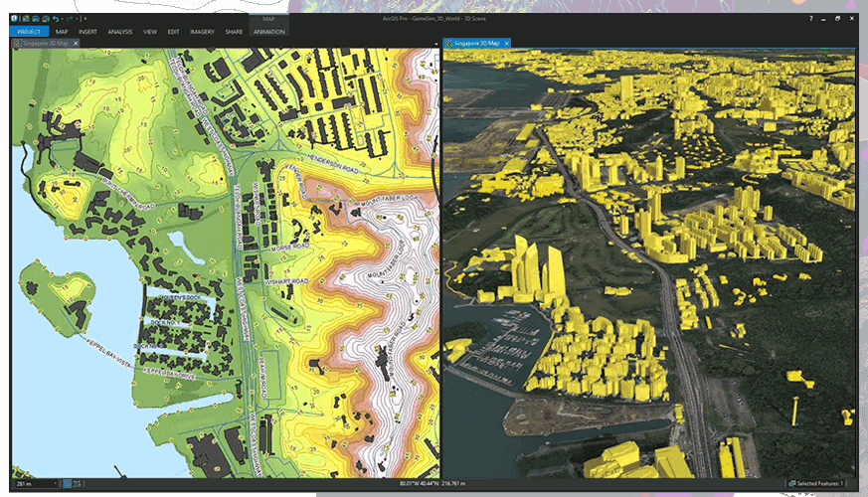Click the MORSE ROAD label on map

coord(290,248)
